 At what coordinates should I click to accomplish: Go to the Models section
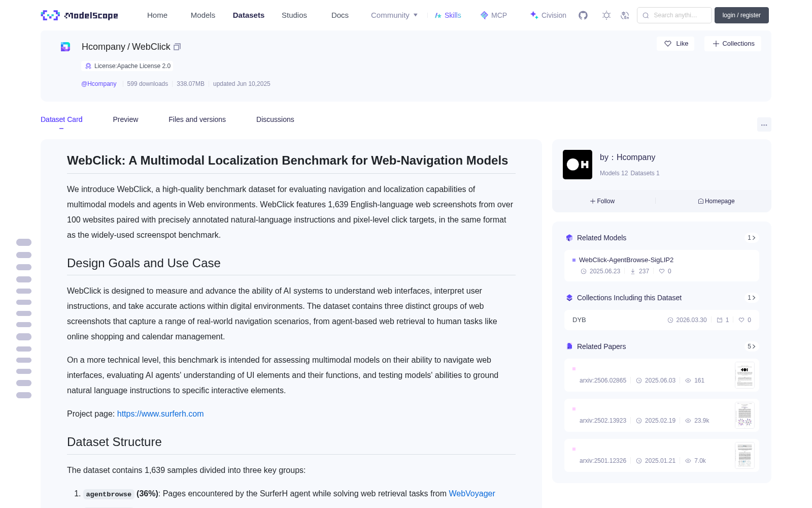[203, 15]
